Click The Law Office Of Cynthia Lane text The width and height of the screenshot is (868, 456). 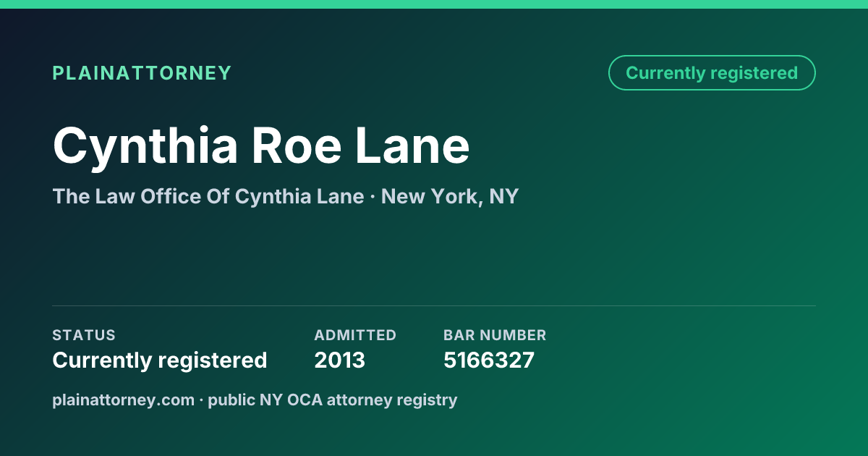pos(208,196)
